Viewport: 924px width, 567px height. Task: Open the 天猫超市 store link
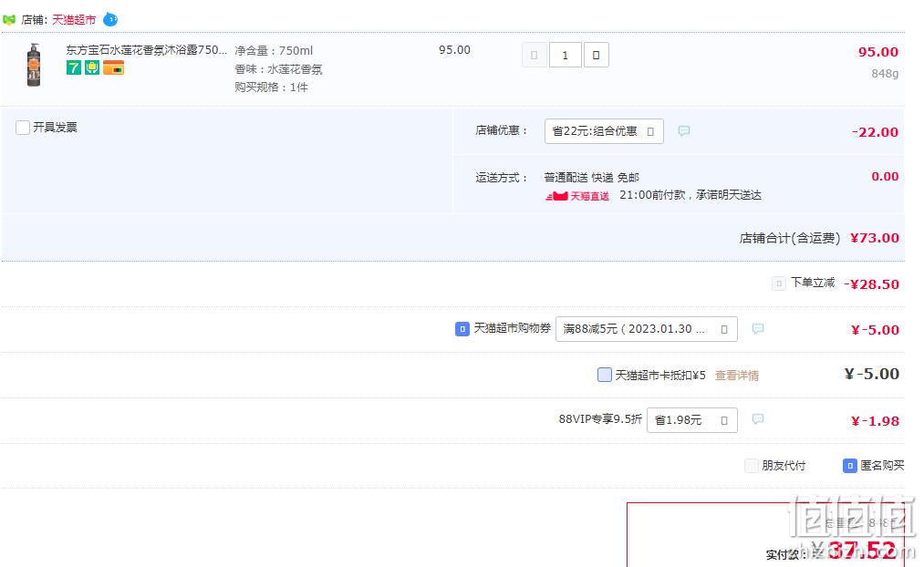point(74,19)
